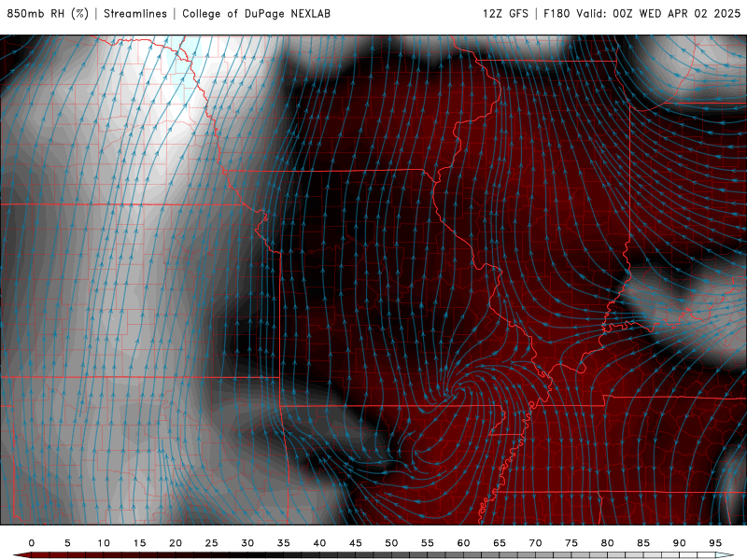Click the "Valid: 00Z WED APR 02 2025" text

[658, 13]
